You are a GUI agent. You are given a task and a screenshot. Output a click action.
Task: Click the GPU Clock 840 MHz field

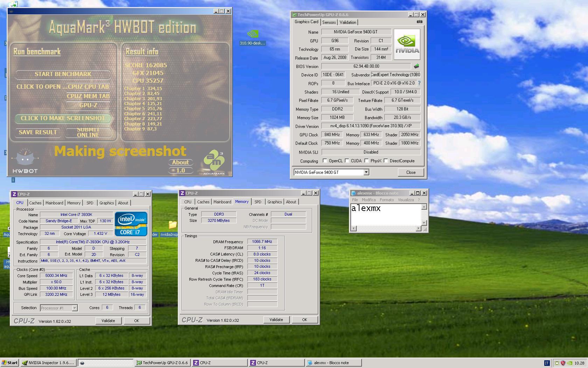(332, 135)
